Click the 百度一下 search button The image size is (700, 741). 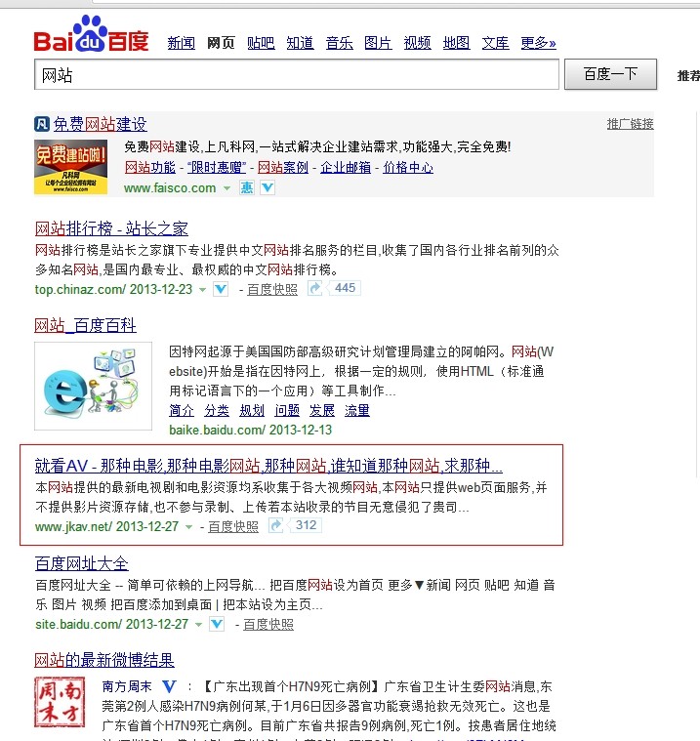610,74
